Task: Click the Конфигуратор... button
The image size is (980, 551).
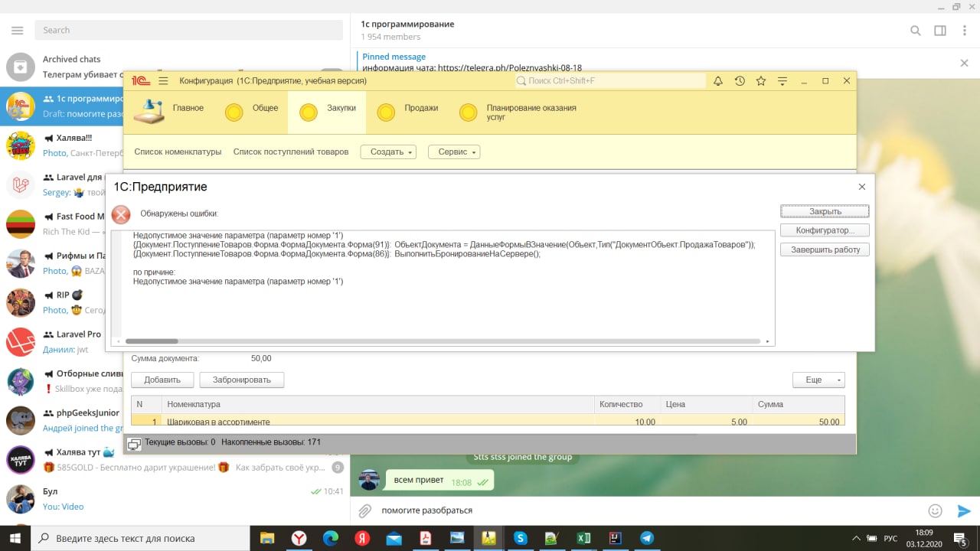Action: [x=825, y=230]
